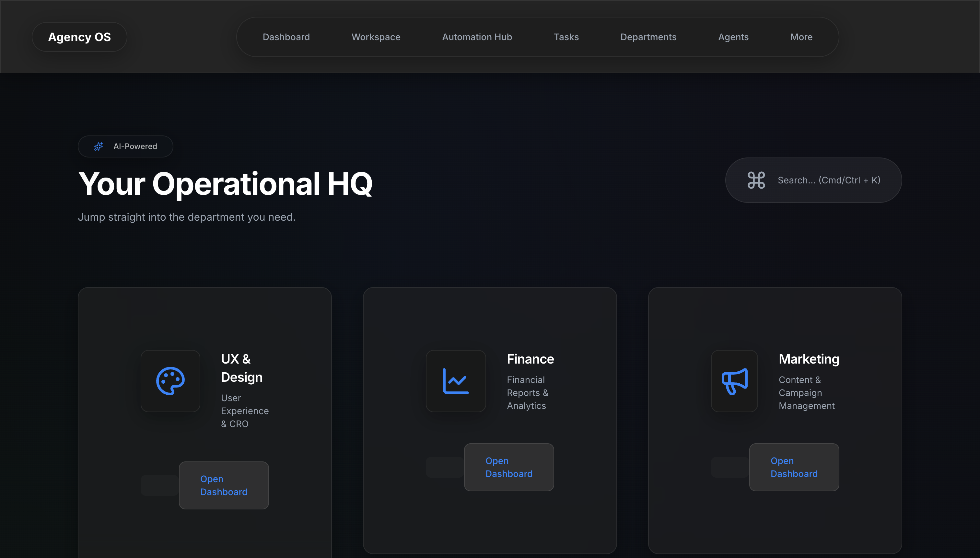This screenshot has height=558, width=980.
Task: Click the sparkle icon in the AI-Powered badge
Action: pyautogui.click(x=99, y=146)
